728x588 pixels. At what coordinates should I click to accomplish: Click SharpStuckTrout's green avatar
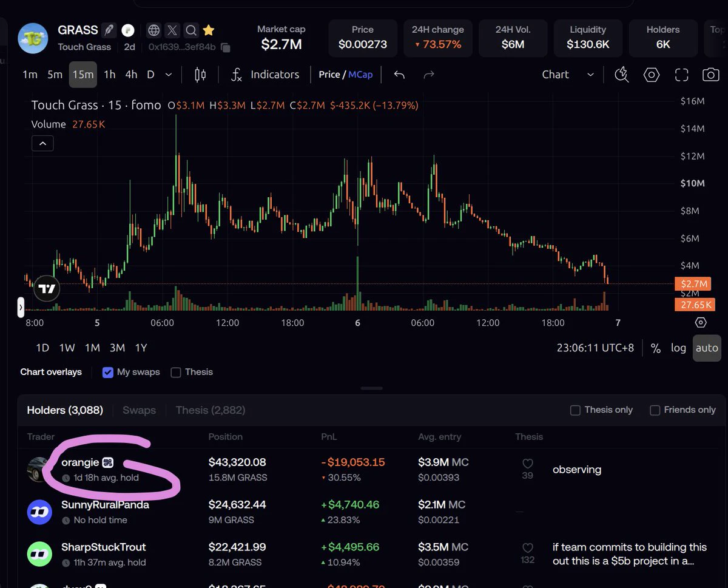[x=39, y=554]
